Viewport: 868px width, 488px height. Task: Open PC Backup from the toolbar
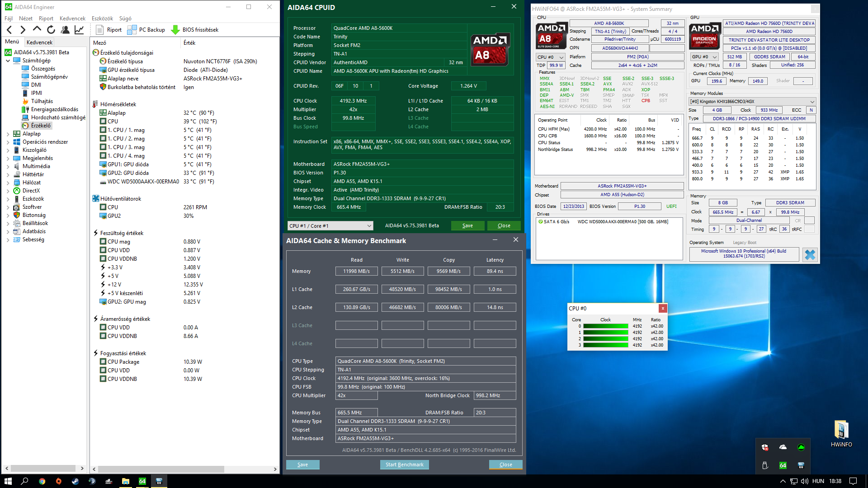[146, 30]
